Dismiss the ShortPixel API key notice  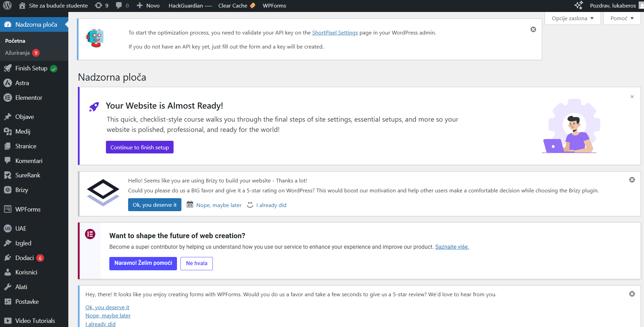pyautogui.click(x=533, y=29)
